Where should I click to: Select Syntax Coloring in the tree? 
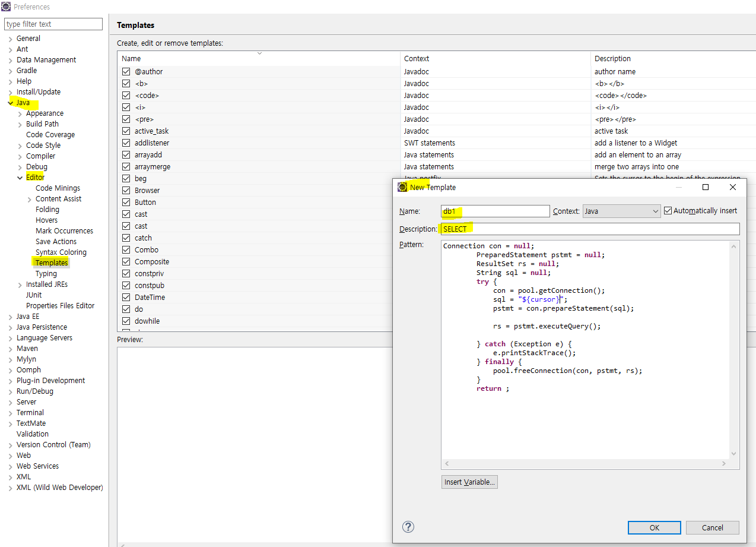pyautogui.click(x=61, y=252)
